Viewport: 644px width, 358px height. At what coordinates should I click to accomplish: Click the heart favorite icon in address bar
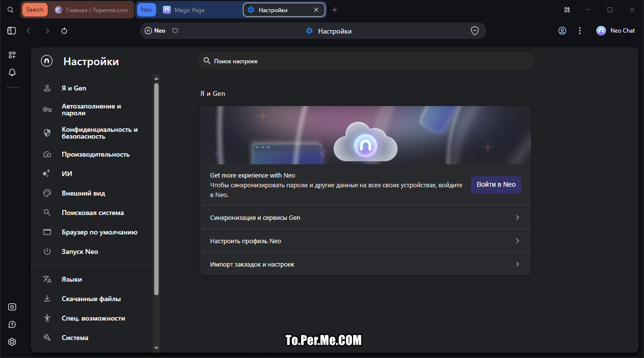[x=176, y=31]
